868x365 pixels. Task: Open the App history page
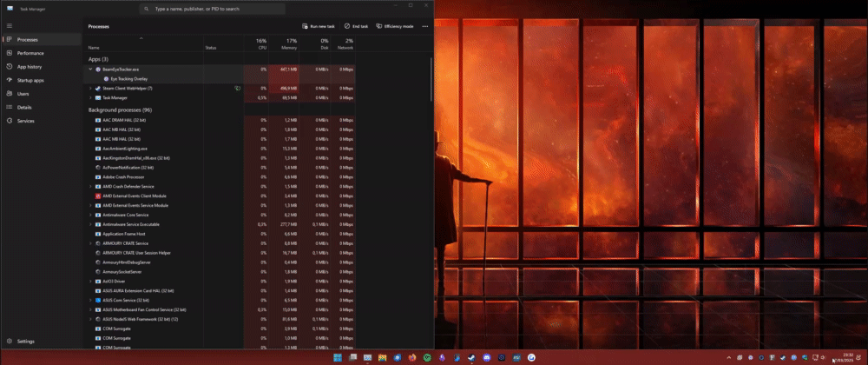42,66
